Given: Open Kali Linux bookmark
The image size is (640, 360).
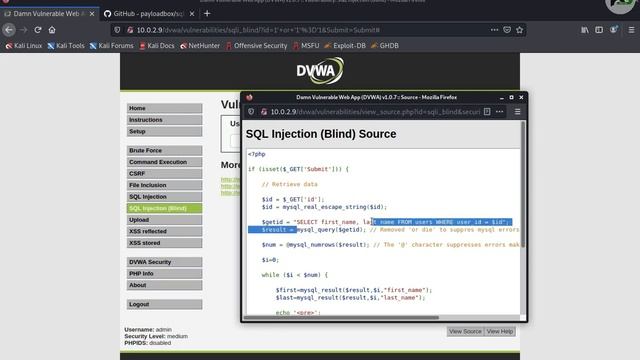Looking at the screenshot, I should tap(24, 46).
